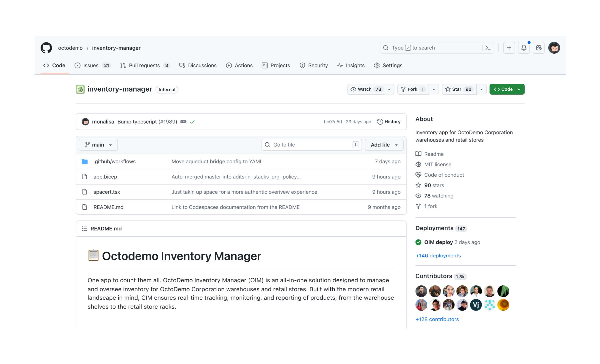This screenshot has height=364, width=600.
Task: Click the repository avatar next to inventory-manager
Action: point(80,89)
